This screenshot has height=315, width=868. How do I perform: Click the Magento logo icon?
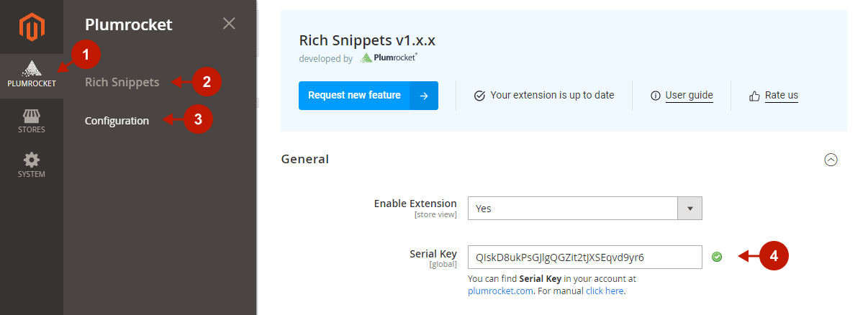coord(31,27)
